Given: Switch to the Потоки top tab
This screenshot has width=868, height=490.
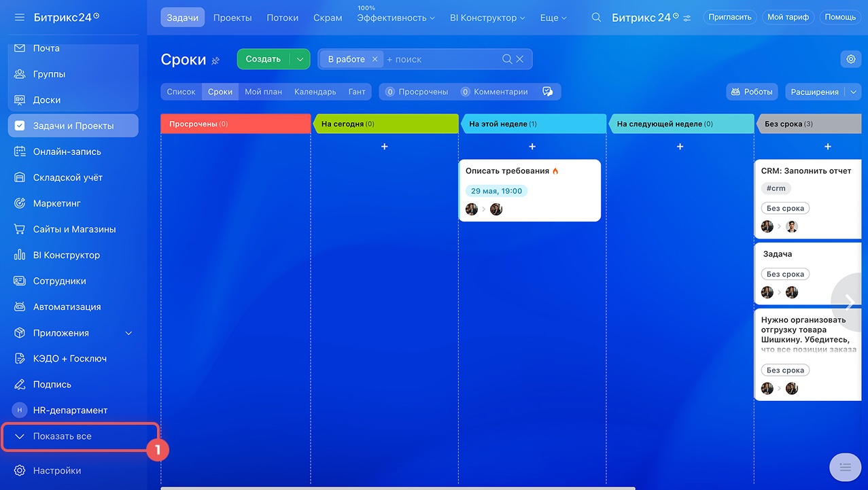Looking at the screenshot, I should coord(283,18).
